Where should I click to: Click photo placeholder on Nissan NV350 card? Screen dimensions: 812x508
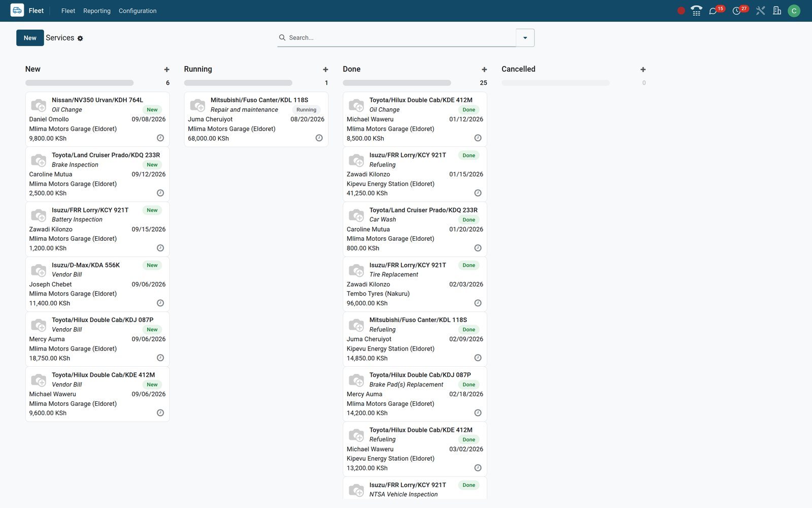(x=39, y=105)
